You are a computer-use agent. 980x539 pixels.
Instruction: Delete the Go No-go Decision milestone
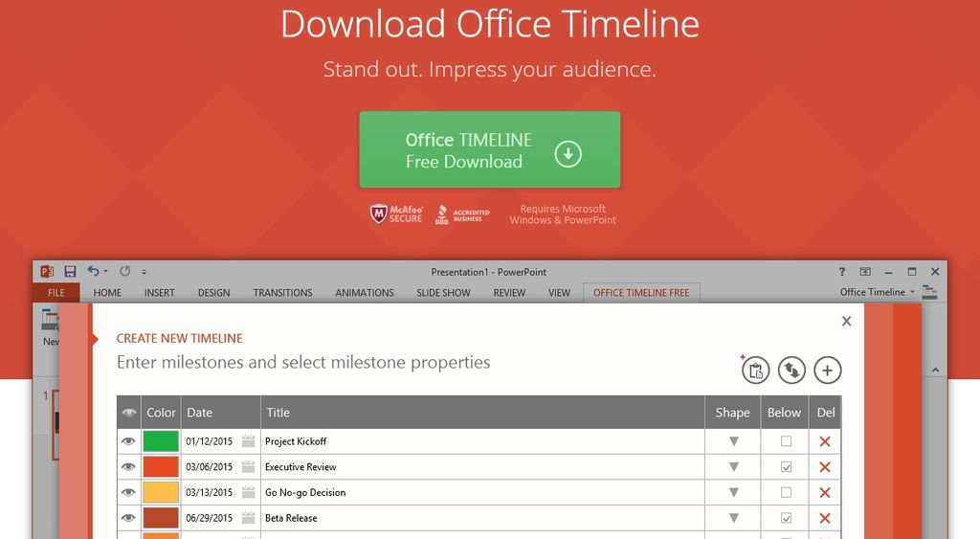tap(825, 493)
